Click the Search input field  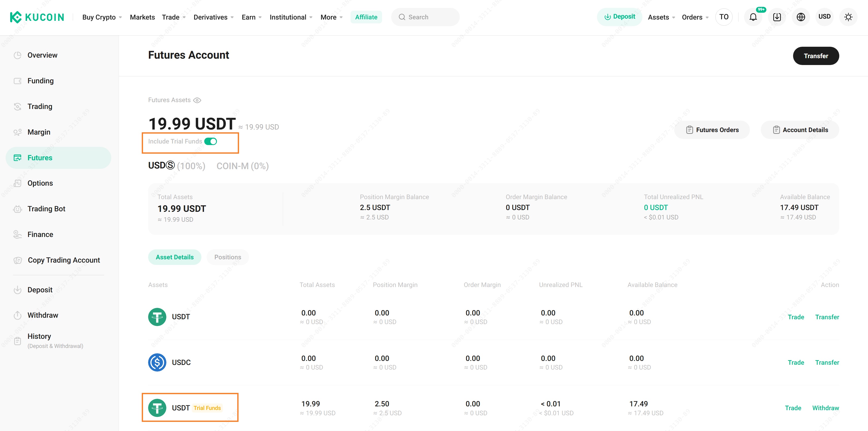pyautogui.click(x=425, y=17)
